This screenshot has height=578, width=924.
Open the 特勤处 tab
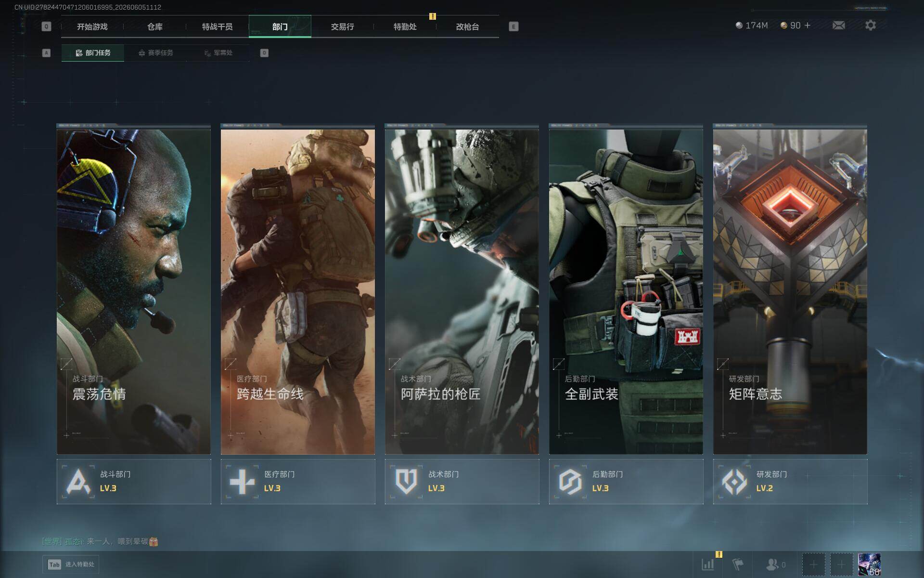[405, 26]
